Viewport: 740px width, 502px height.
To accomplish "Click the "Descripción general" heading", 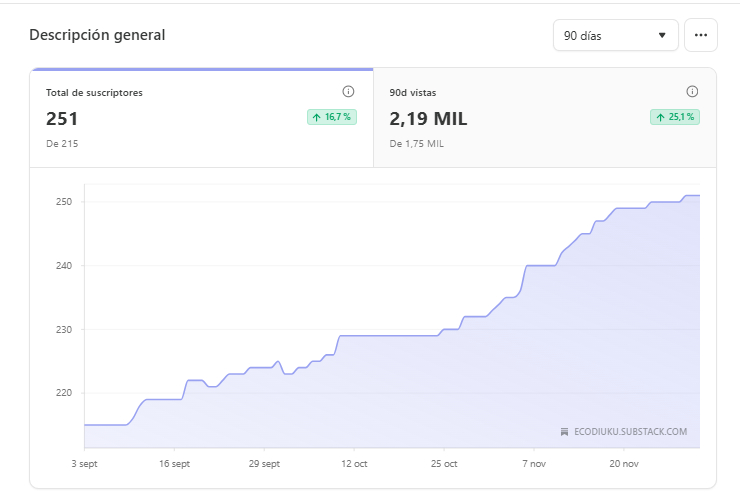I will coord(97,35).
